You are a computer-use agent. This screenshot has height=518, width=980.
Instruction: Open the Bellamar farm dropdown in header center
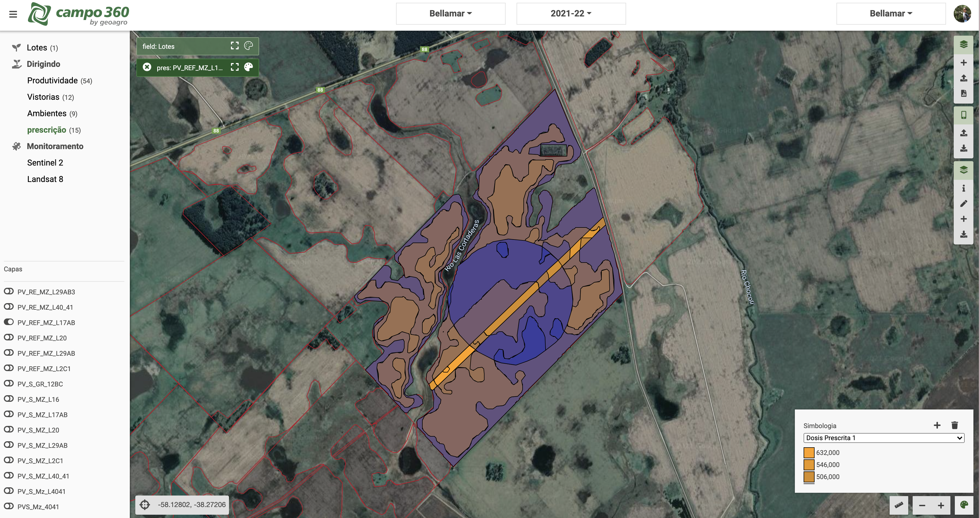451,14
